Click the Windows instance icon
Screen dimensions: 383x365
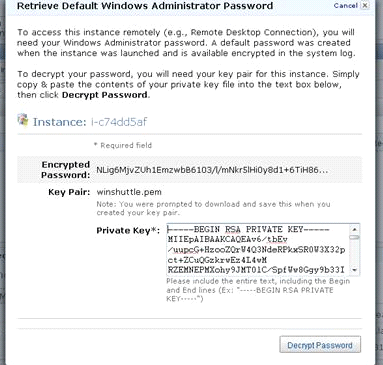point(23,121)
